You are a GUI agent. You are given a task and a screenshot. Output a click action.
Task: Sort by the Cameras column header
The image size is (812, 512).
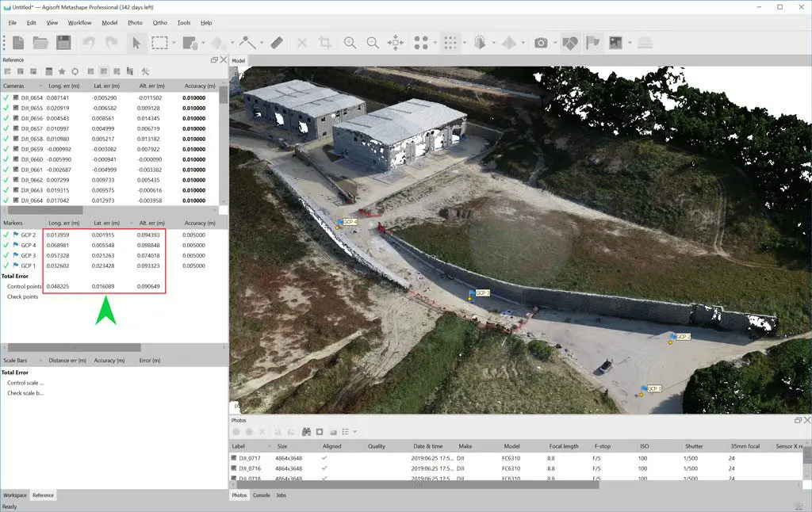(22, 86)
